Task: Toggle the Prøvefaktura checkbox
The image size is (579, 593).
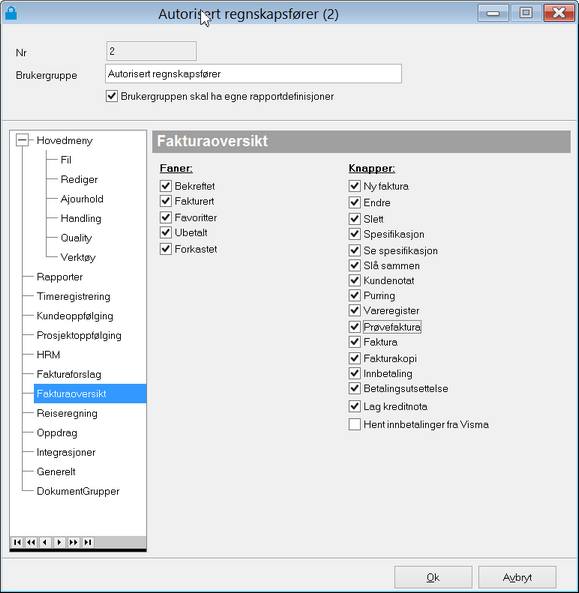Action: click(x=354, y=326)
